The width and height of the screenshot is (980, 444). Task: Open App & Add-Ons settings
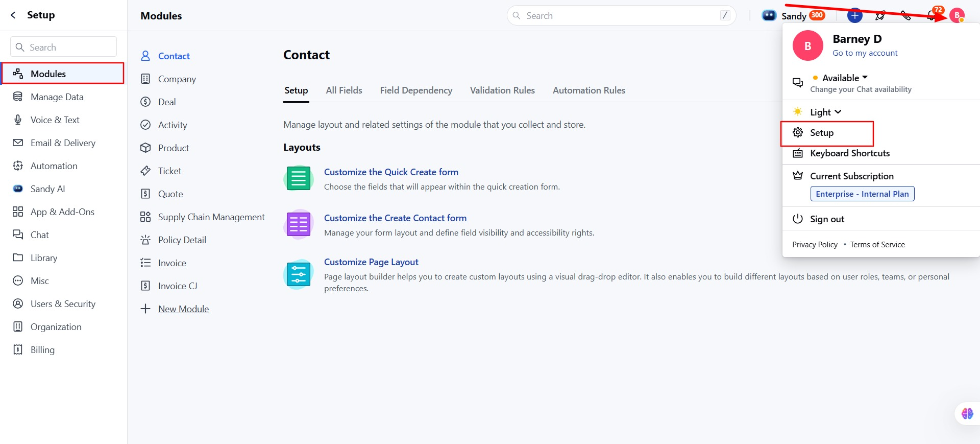[x=63, y=212]
